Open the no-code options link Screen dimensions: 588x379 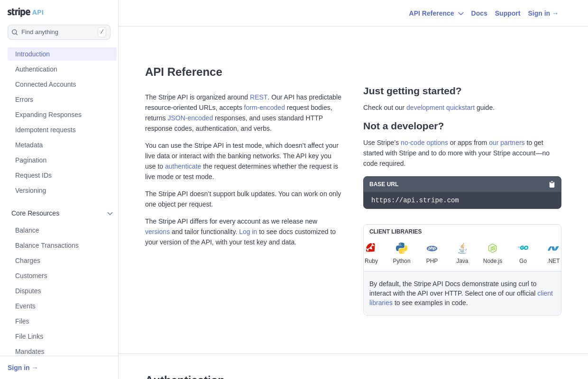pyautogui.click(x=424, y=143)
